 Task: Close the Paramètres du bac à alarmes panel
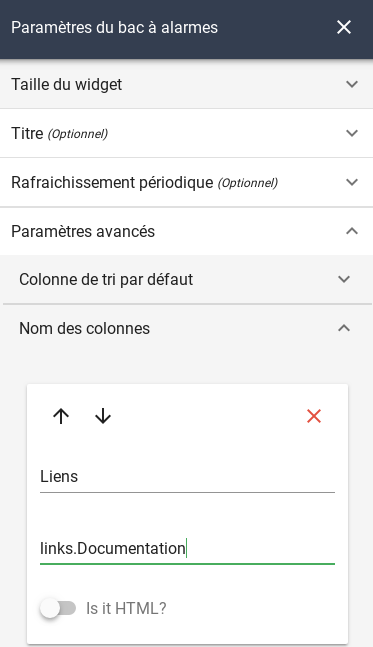344,28
